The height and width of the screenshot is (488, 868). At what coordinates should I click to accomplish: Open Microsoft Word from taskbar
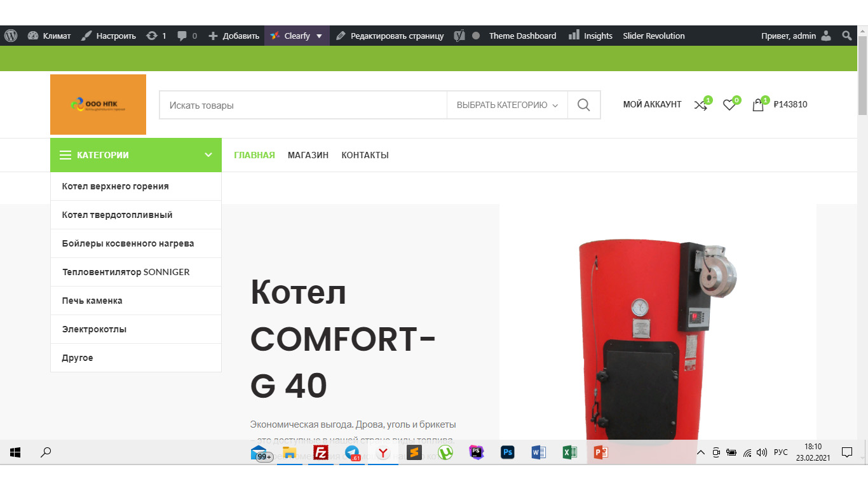coord(539,452)
